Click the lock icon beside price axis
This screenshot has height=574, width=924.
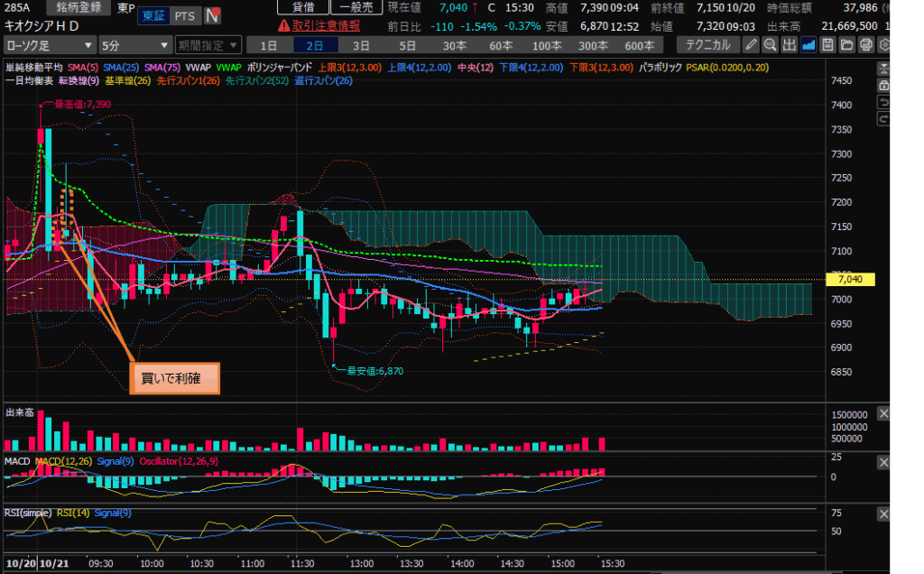point(883,85)
